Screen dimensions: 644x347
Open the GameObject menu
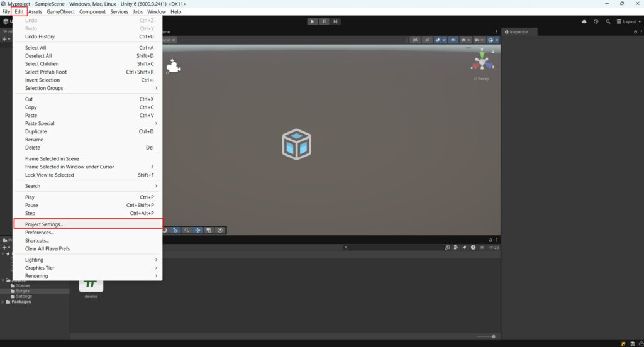tap(60, 11)
